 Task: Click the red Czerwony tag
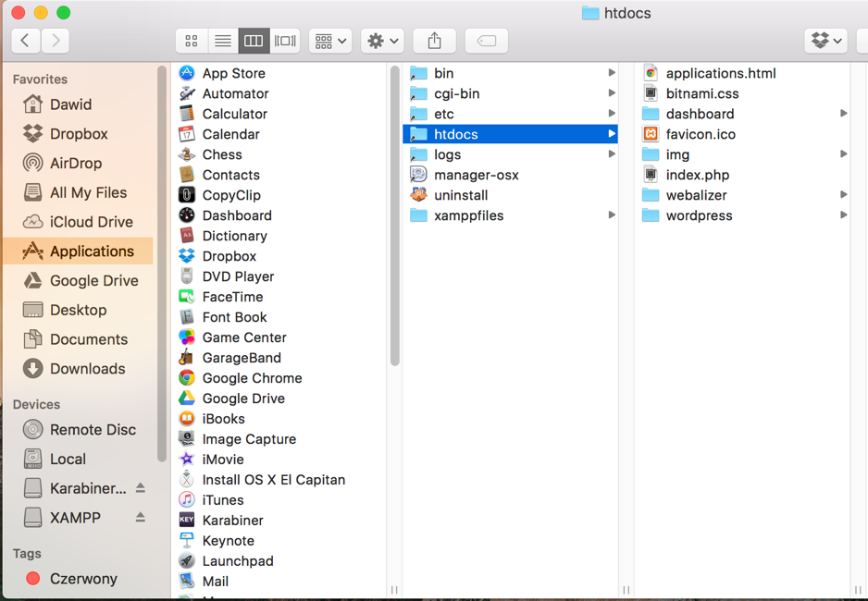(x=82, y=579)
